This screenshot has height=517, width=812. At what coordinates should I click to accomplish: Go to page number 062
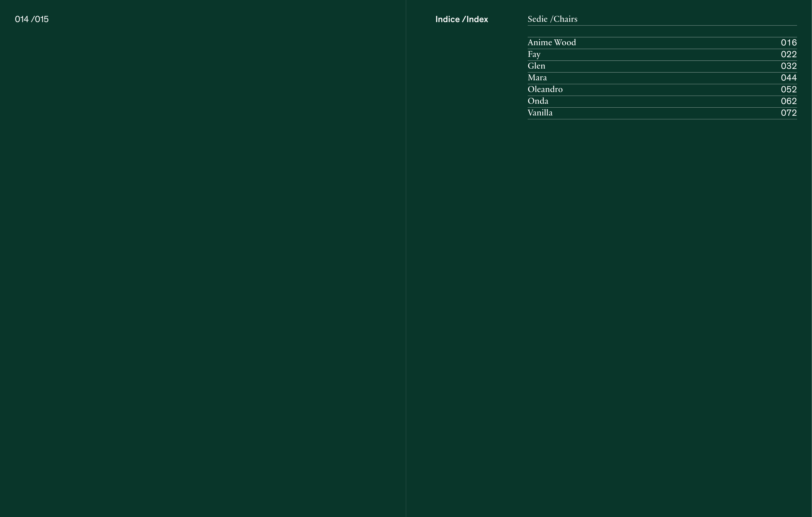(x=788, y=101)
